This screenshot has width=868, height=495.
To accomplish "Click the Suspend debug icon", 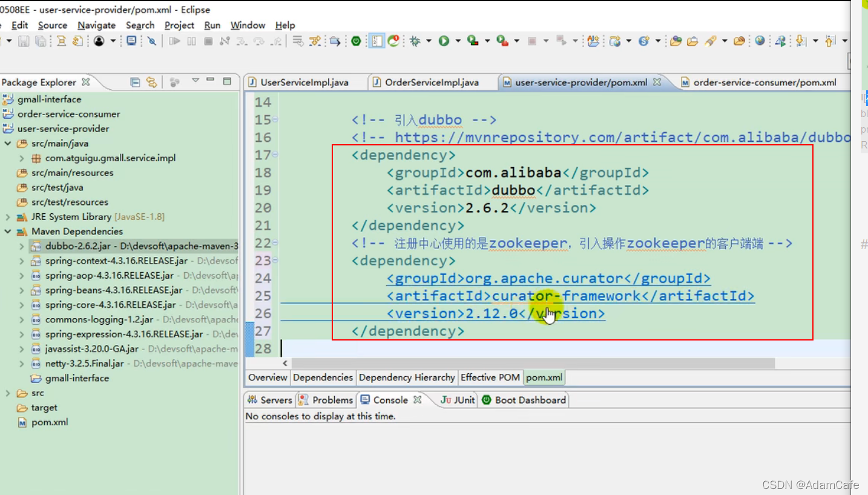I will pos(191,41).
